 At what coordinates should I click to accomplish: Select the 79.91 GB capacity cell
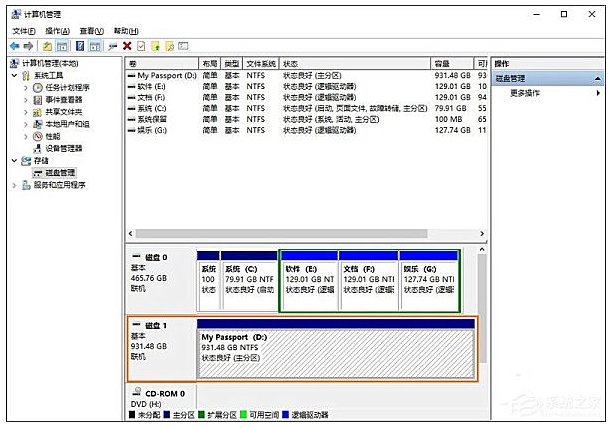tap(451, 108)
